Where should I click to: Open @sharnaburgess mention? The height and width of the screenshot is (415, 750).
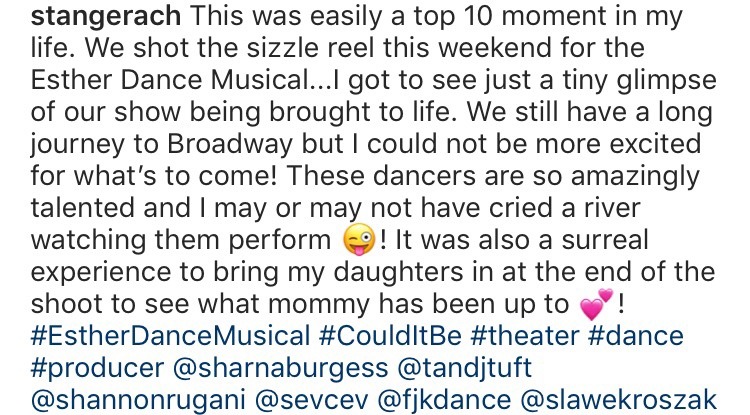click(x=280, y=368)
